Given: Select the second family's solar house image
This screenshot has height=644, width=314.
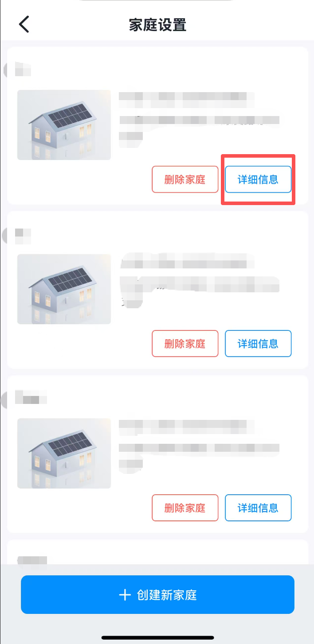Looking at the screenshot, I should 64,289.
